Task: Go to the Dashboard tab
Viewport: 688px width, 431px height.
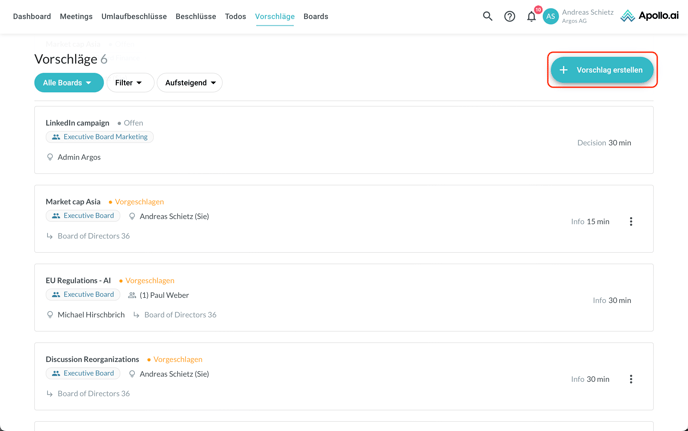Action: (x=32, y=16)
